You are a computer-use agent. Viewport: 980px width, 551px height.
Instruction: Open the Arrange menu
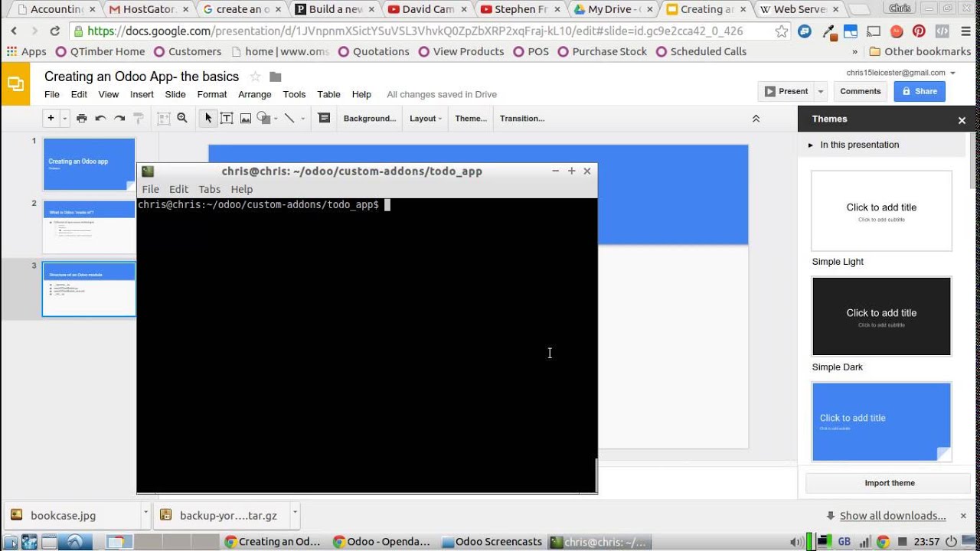[255, 94]
